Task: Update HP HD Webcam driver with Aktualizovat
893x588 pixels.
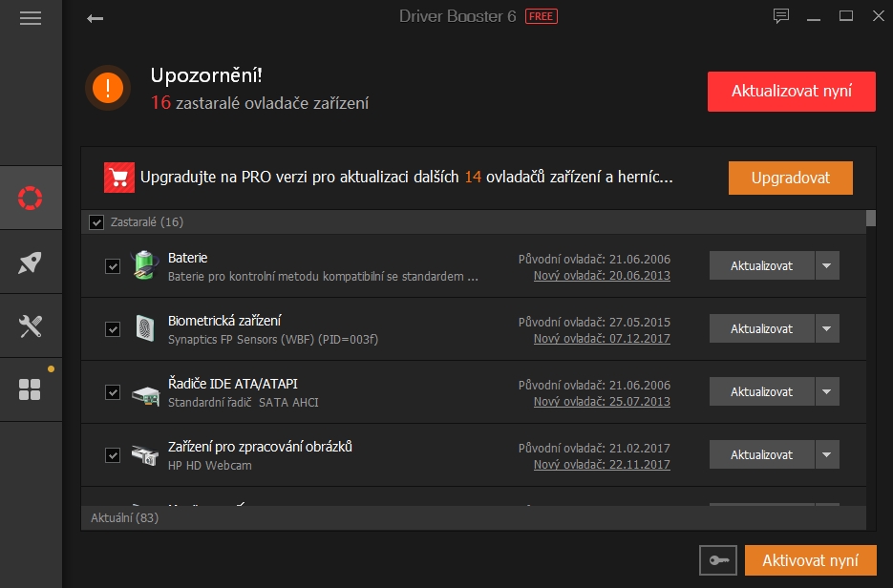Action: (761, 454)
